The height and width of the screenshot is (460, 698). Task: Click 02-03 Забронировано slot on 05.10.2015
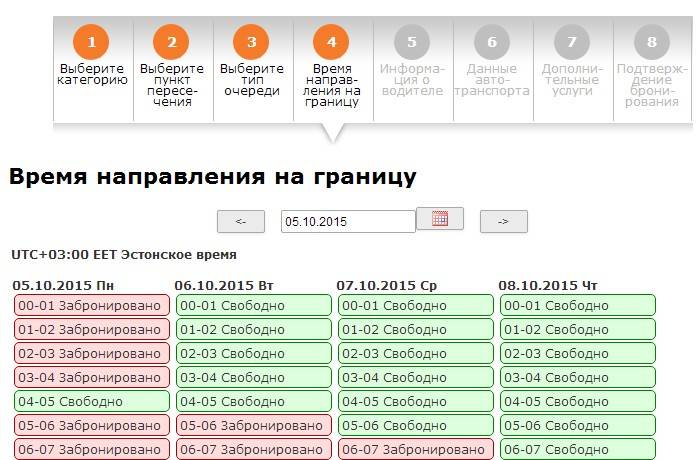[92, 353]
